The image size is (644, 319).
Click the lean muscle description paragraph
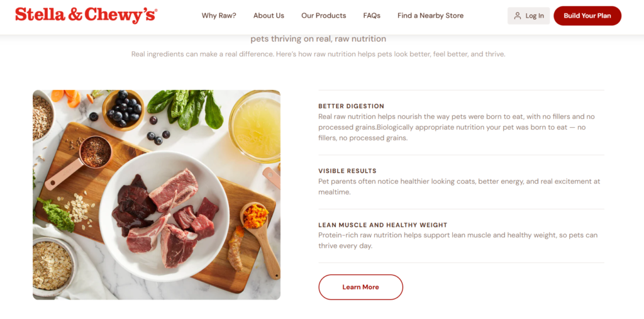click(458, 240)
